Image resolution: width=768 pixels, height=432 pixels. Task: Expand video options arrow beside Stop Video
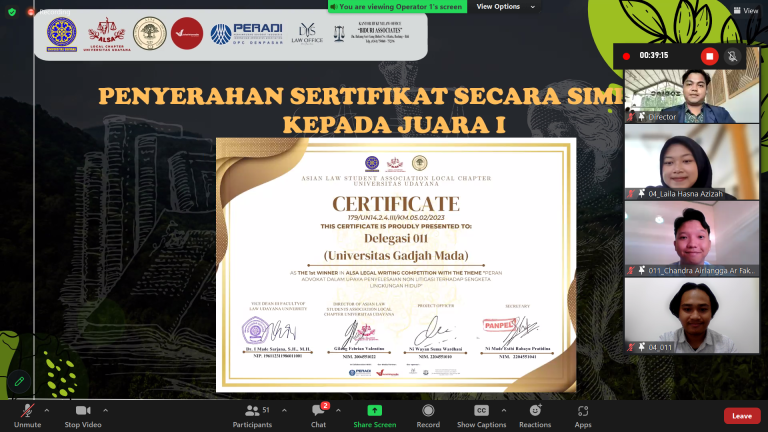(x=105, y=410)
